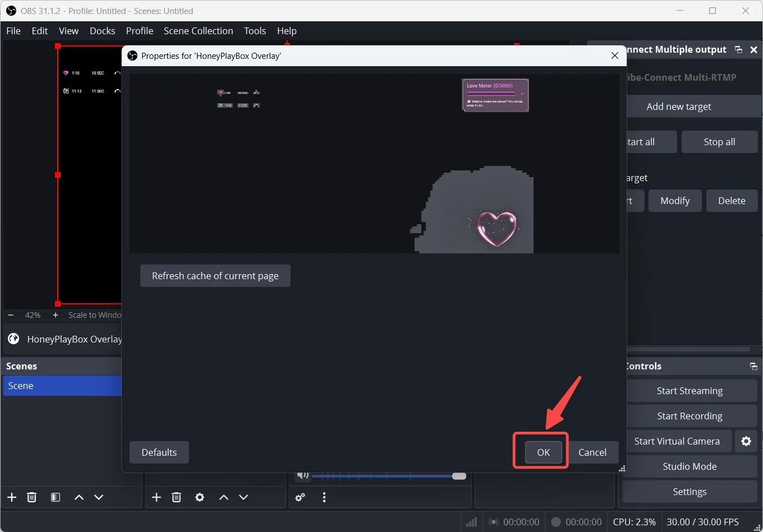Open the audio mixer three-dot menu
Viewport: 763px width, 532px height.
tap(324, 497)
